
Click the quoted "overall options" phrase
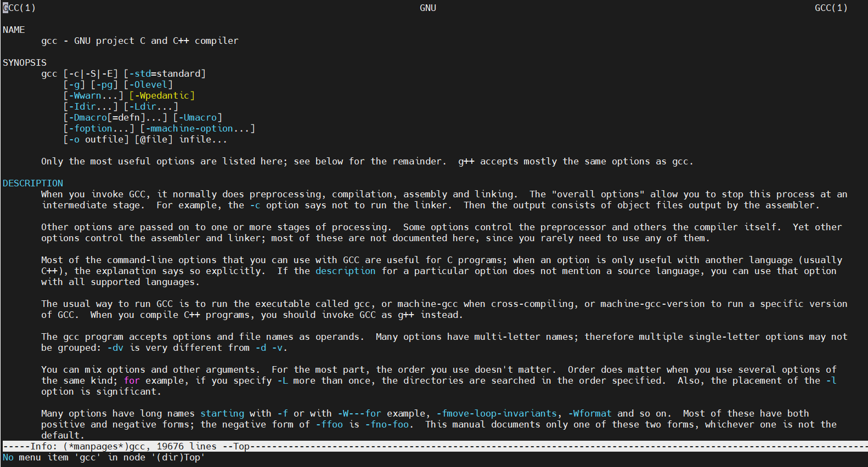598,194
